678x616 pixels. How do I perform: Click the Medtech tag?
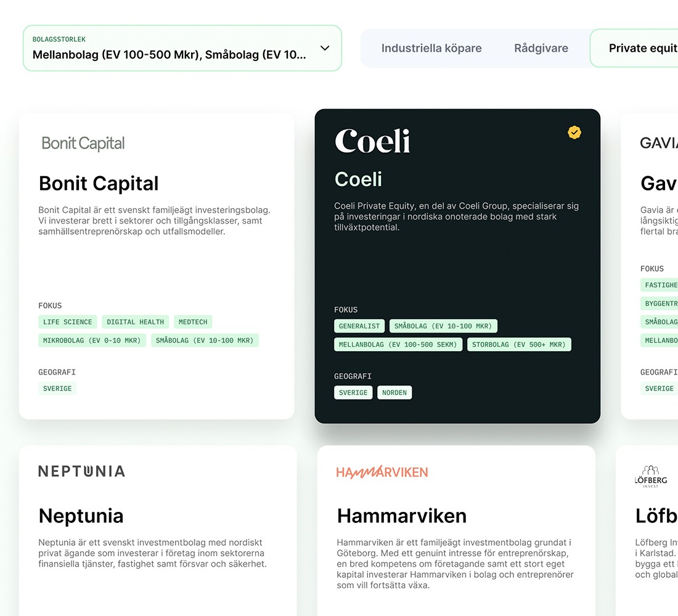point(193,322)
